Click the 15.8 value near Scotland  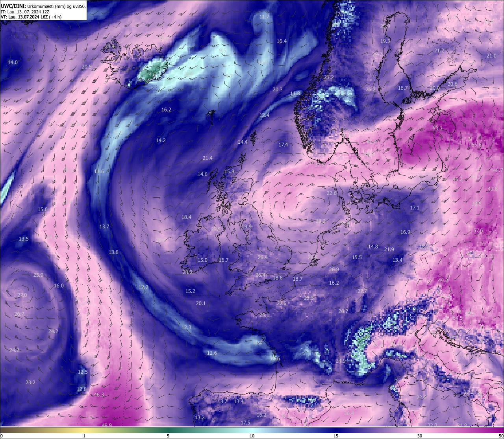[229, 171]
